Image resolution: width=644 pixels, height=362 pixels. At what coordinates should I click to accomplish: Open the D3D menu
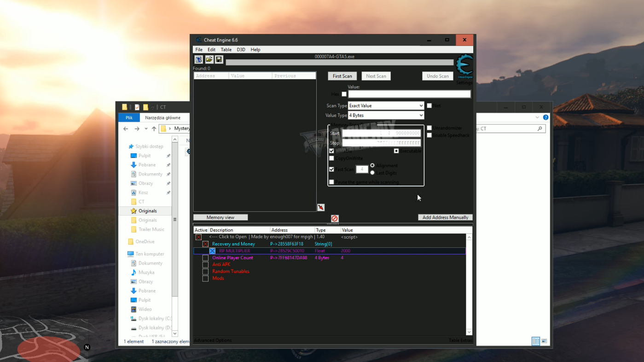[241, 50]
